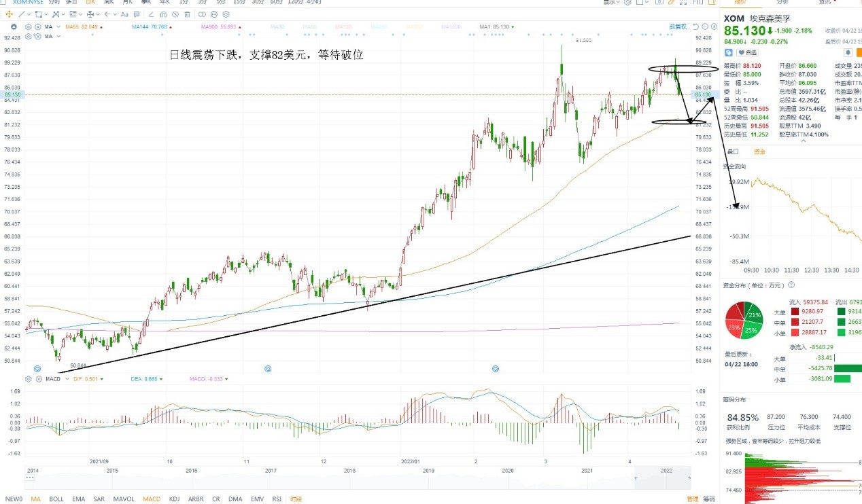Viewport: 862px width, 504px height.
Task: Select the comment bubble annotation tool
Action: (137, 14)
